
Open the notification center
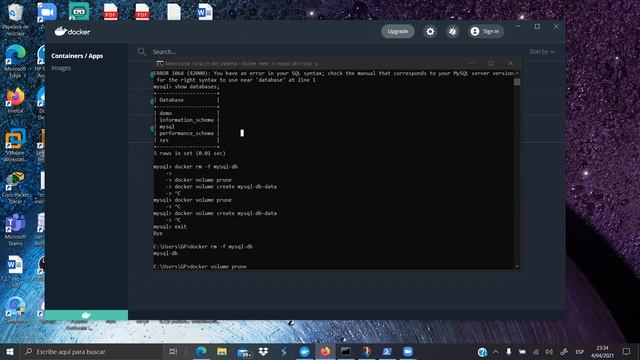click(x=627, y=351)
